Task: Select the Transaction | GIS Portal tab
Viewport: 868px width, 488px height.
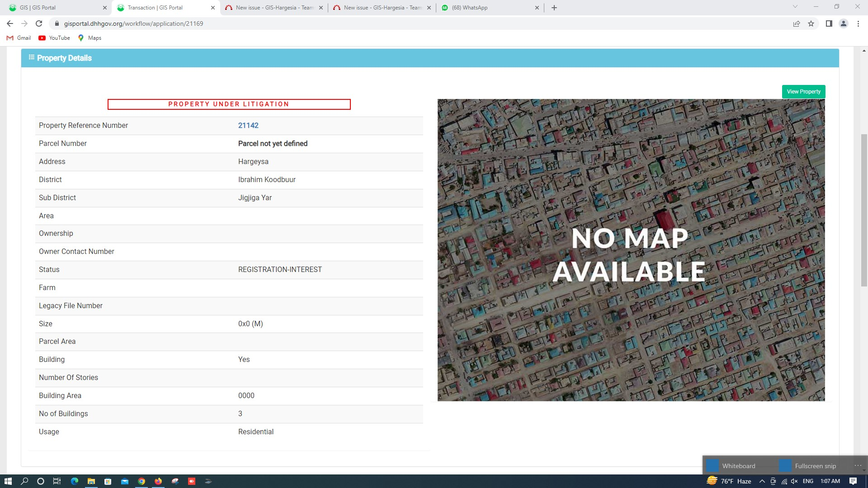Action: tap(163, 8)
